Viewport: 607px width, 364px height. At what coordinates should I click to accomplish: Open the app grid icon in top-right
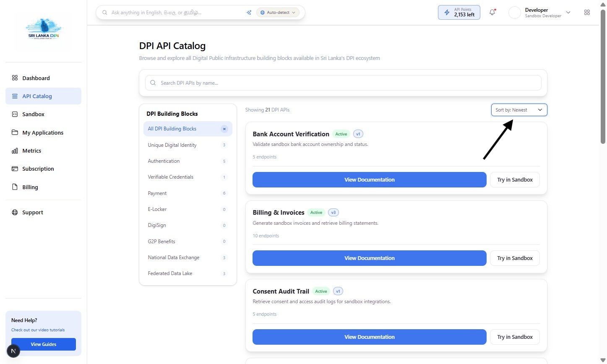[x=587, y=13]
